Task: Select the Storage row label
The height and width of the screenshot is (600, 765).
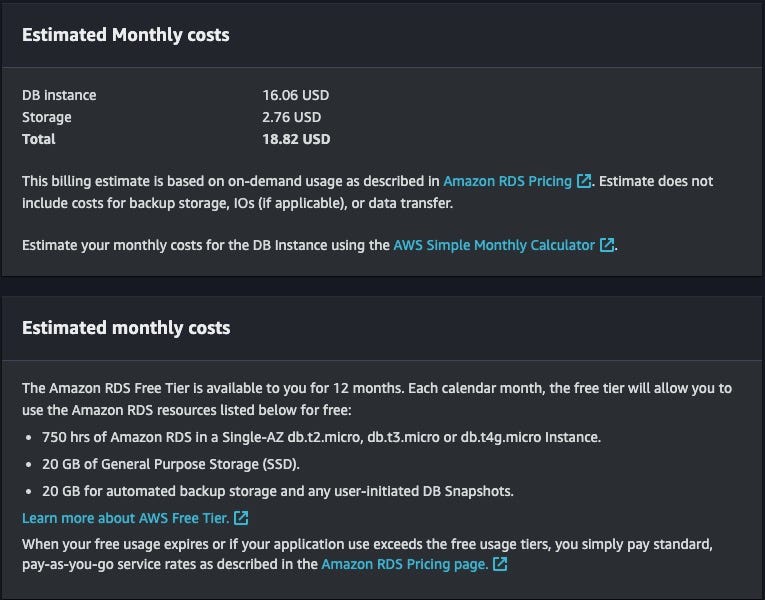Action: pos(47,117)
